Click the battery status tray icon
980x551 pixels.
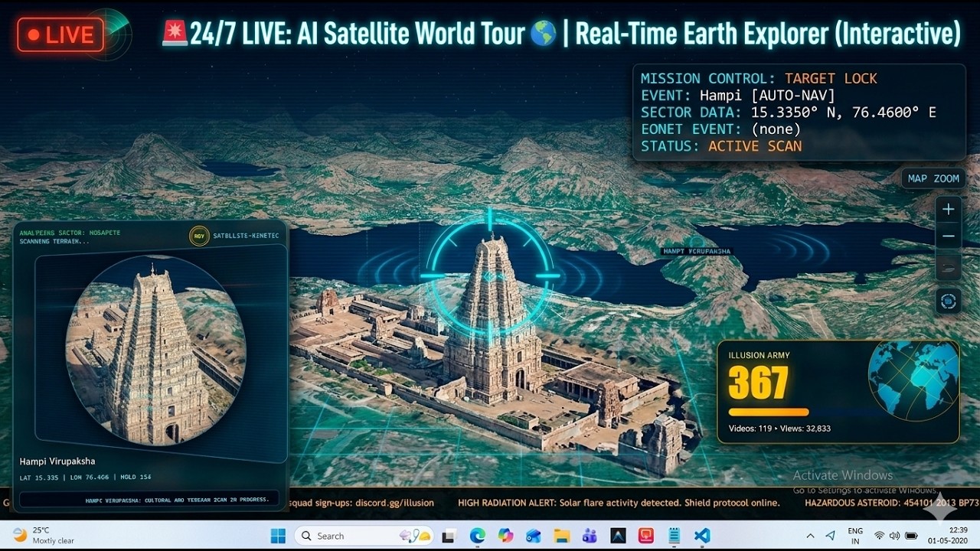pyautogui.click(x=911, y=536)
